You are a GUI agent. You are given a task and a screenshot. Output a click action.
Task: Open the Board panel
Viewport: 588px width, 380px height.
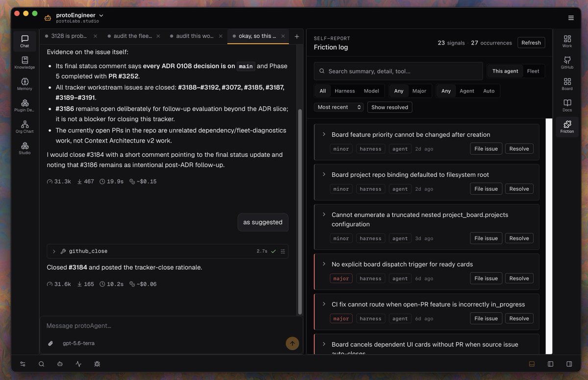coord(567,84)
